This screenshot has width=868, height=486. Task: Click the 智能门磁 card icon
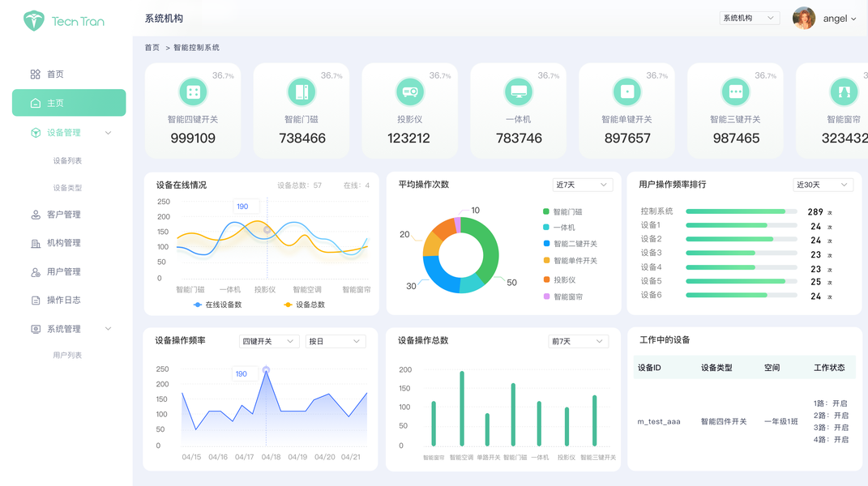[x=301, y=92]
